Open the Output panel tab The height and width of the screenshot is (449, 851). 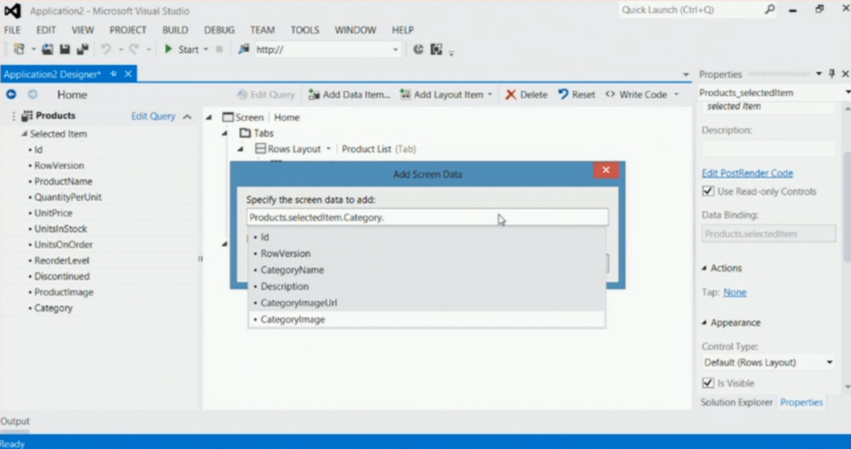(15, 421)
